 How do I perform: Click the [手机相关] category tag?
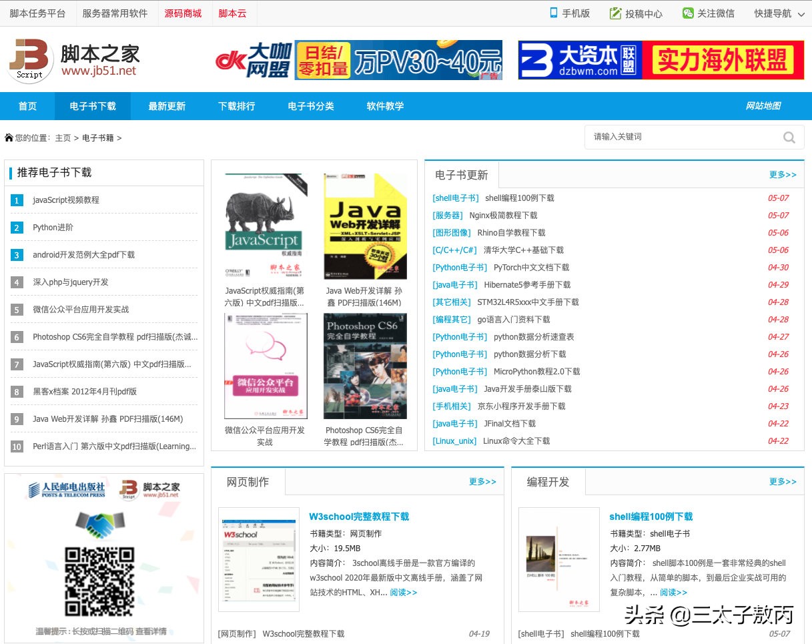click(452, 406)
